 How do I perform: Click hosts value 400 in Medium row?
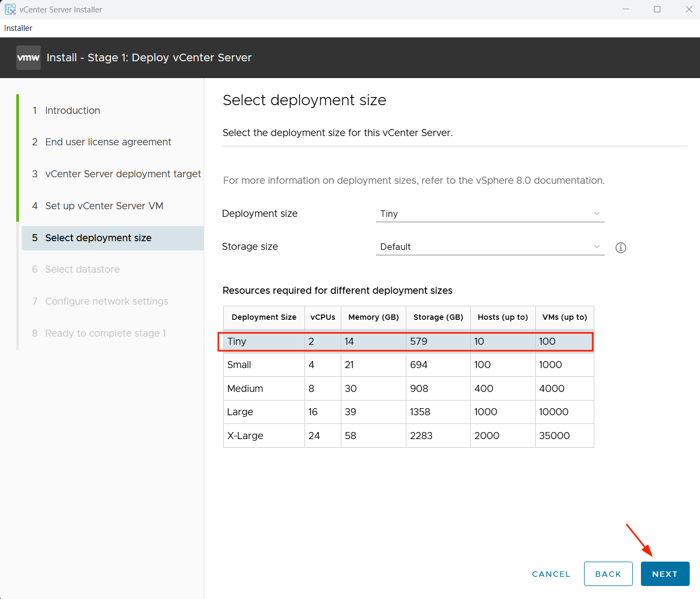pos(484,389)
